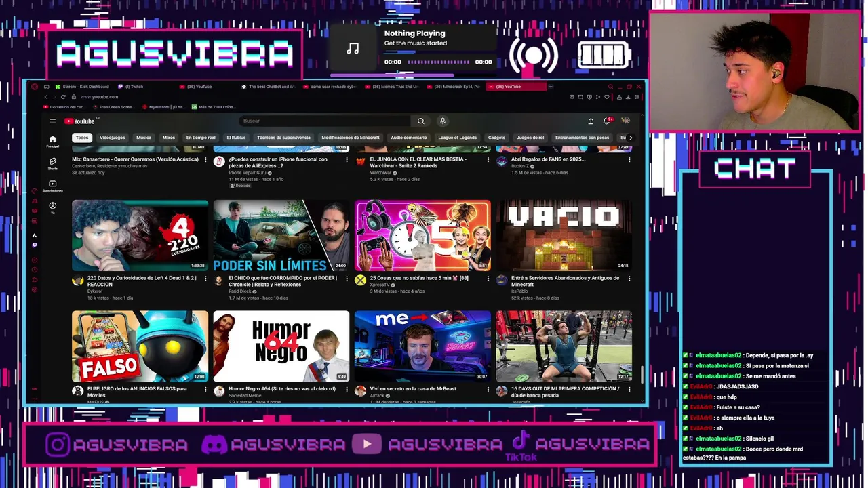This screenshot has width=868, height=488.
Task: Open the FALSO mobile ads thumbnail
Action: (140, 346)
